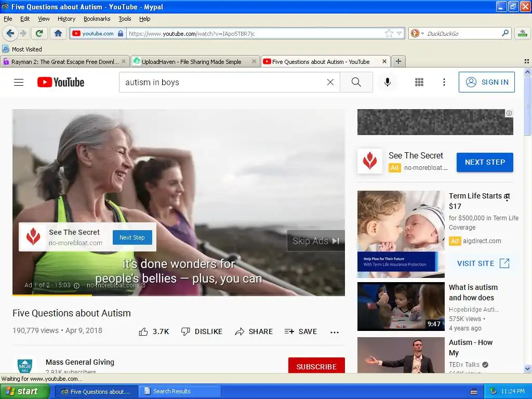Image resolution: width=532 pixels, height=399 pixels.
Task: Open the Bookmarks menu
Action: (x=97, y=19)
